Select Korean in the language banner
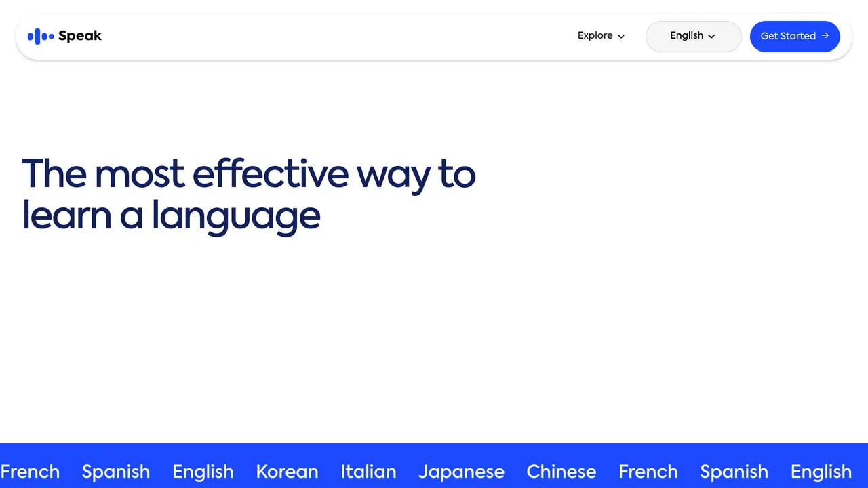This screenshot has width=868, height=488. [x=287, y=472]
